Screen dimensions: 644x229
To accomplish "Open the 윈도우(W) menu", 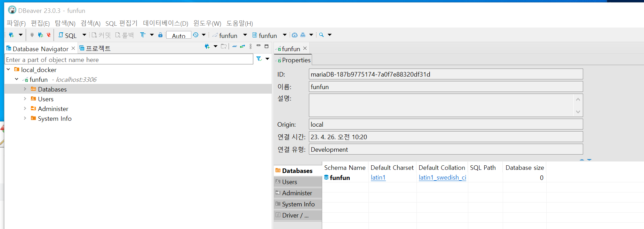I will [207, 23].
